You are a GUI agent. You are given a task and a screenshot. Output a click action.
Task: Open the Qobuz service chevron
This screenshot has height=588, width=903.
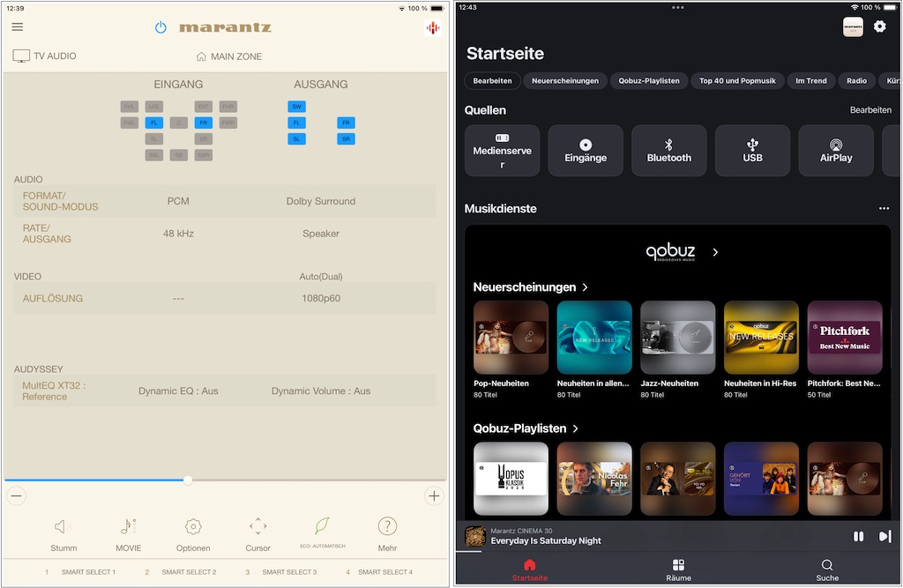pos(715,252)
